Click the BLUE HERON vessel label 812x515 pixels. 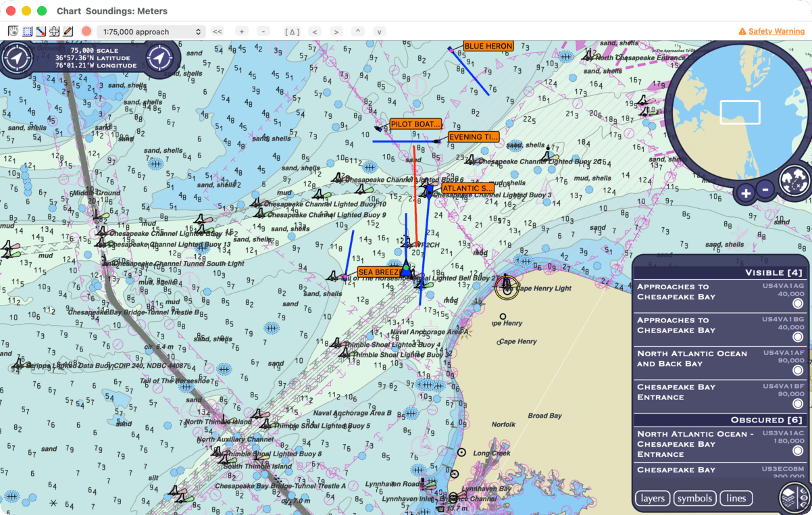488,46
